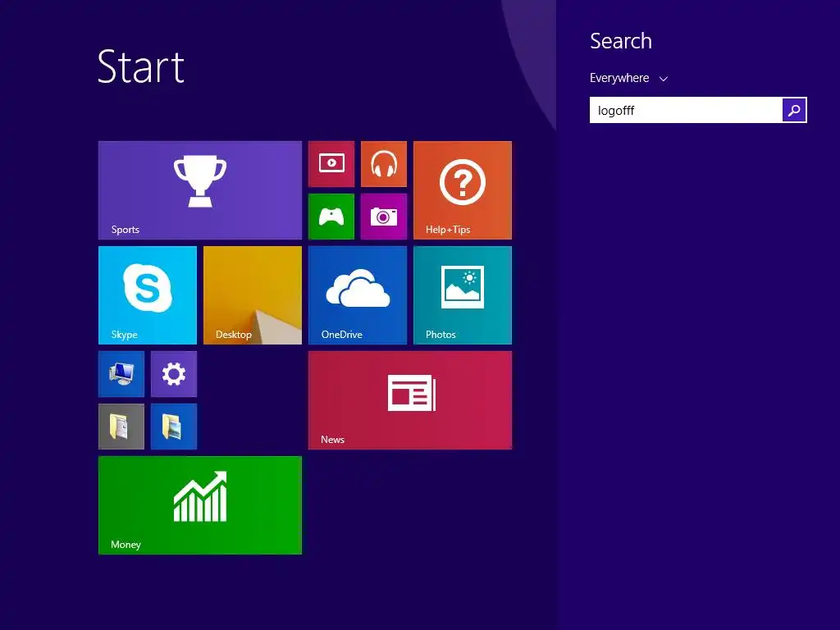
Task: Open the Xbox Games tile
Action: click(331, 217)
